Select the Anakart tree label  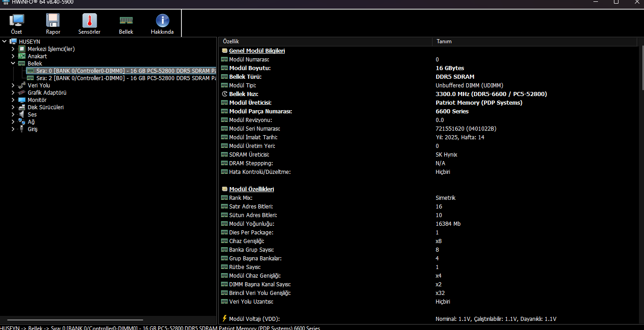pyautogui.click(x=37, y=56)
